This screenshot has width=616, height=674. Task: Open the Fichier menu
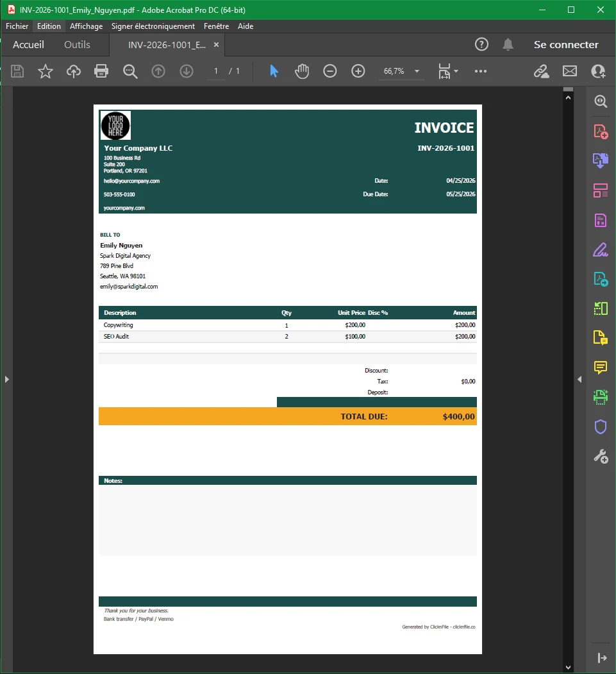(17, 26)
